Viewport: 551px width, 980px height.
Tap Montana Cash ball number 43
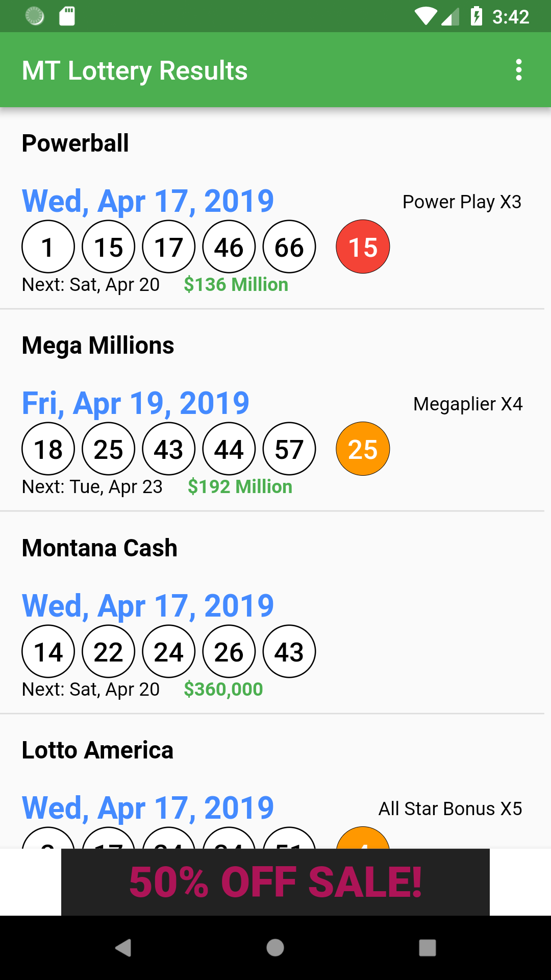289,652
